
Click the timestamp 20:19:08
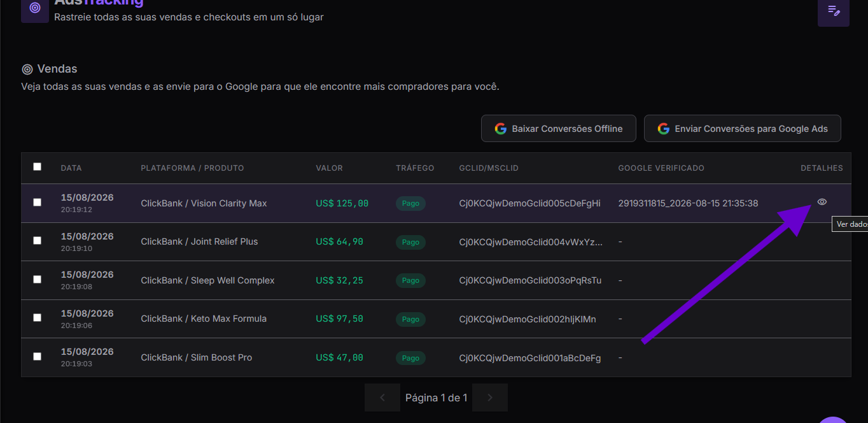point(76,287)
